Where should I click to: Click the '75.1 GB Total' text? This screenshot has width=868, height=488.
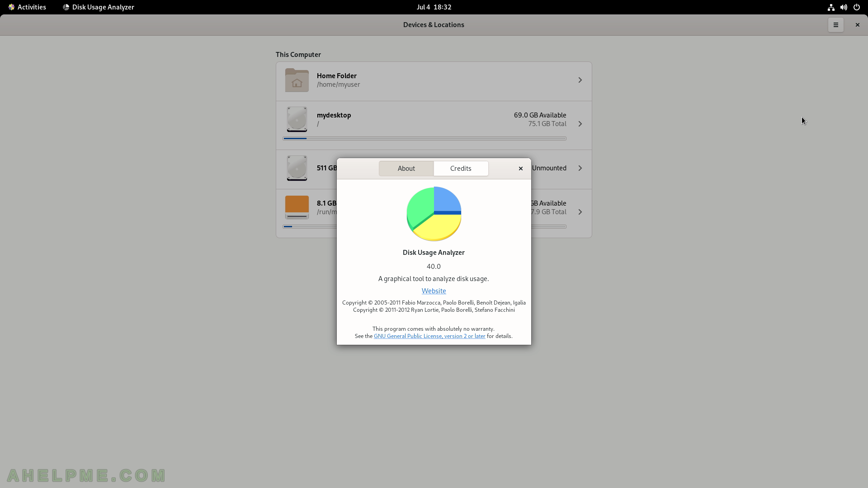pyautogui.click(x=547, y=124)
